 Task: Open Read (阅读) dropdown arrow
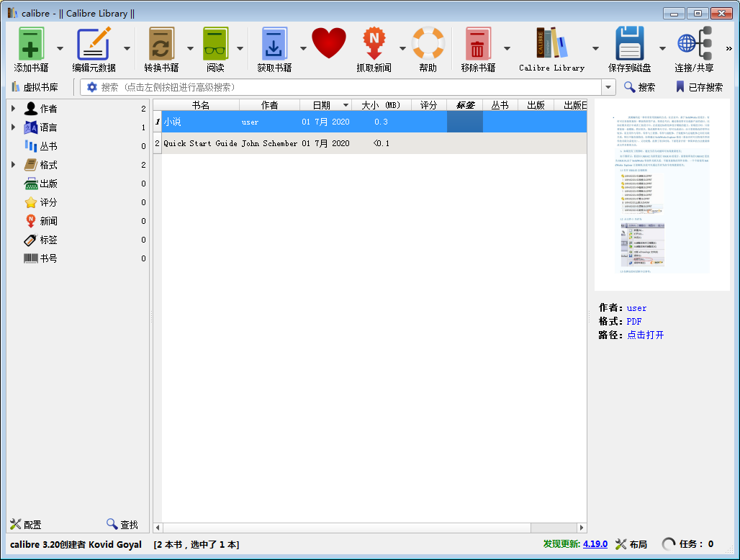click(240, 48)
